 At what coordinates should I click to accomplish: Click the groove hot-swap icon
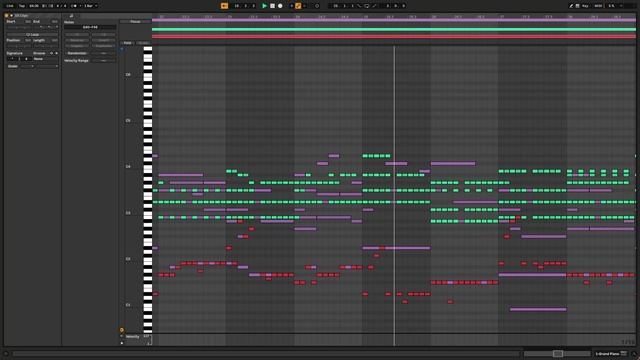coord(51,53)
